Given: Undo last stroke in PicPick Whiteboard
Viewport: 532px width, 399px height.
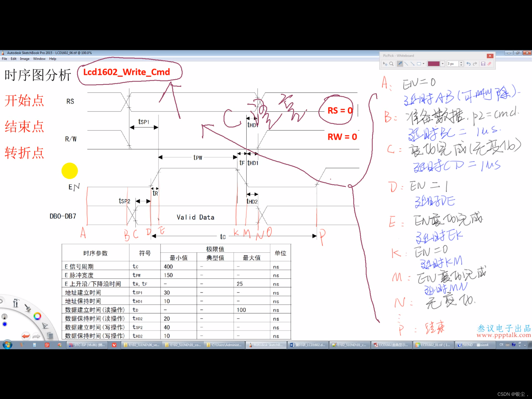Looking at the screenshot, I should [x=468, y=64].
